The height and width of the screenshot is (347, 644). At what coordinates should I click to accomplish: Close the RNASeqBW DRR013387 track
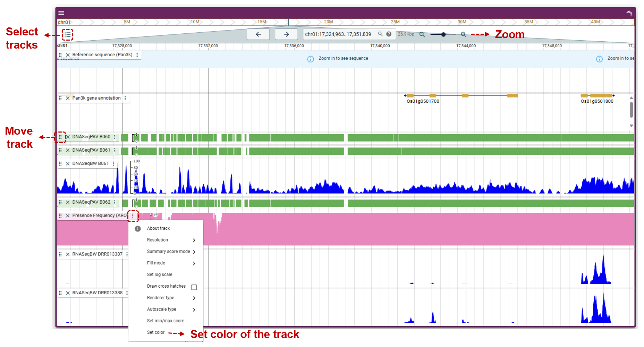coord(68,254)
